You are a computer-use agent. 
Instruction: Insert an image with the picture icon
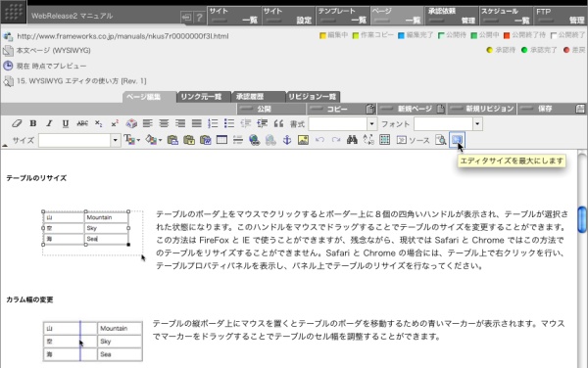[303, 140]
